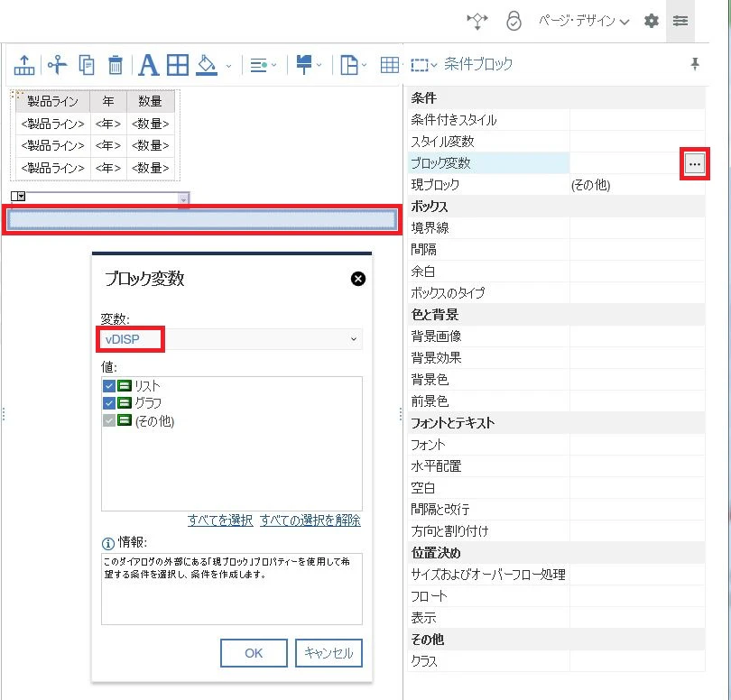Select the conditional block on canvas
This screenshot has width=731, height=700.
tap(202, 219)
